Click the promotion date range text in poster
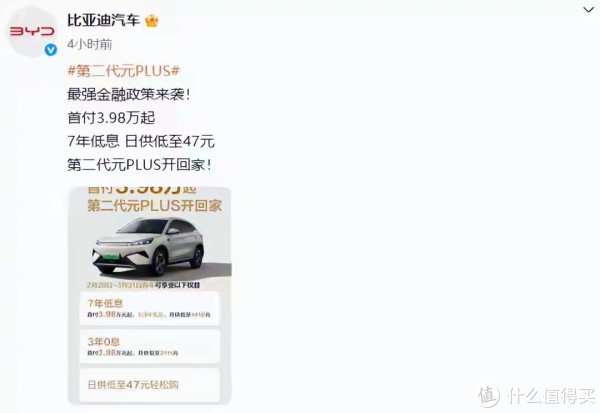 coord(143,285)
